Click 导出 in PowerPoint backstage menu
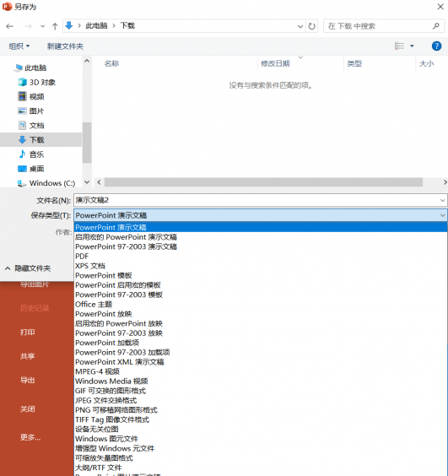The height and width of the screenshot is (476, 448). pyautogui.click(x=28, y=380)
